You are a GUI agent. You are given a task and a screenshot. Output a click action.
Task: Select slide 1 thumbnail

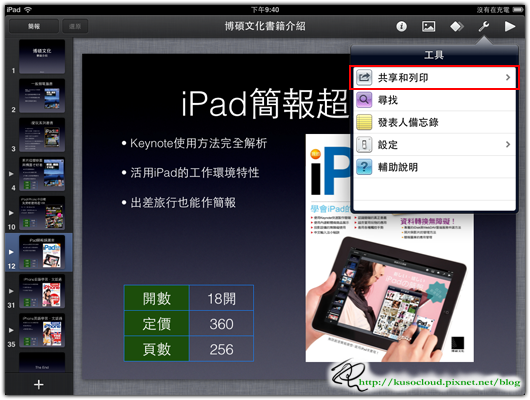tap(42, 56)
